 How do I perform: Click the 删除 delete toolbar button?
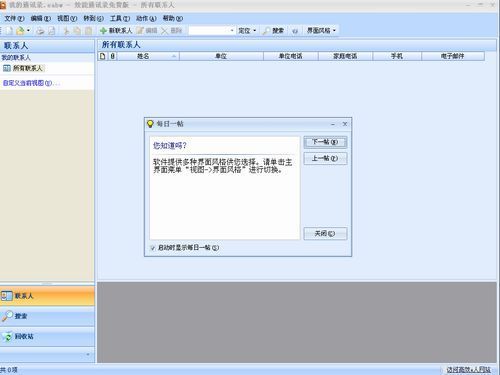[172, 31]
